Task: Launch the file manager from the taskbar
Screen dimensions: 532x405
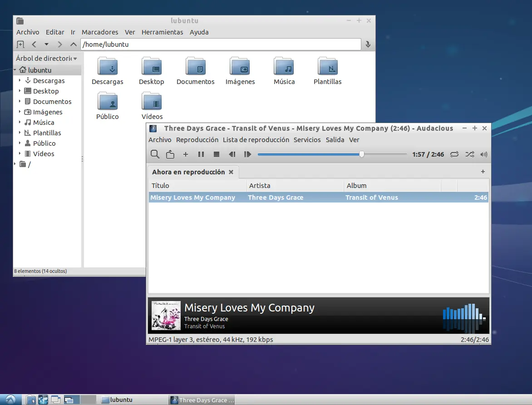Action: [x=31, y=400]
